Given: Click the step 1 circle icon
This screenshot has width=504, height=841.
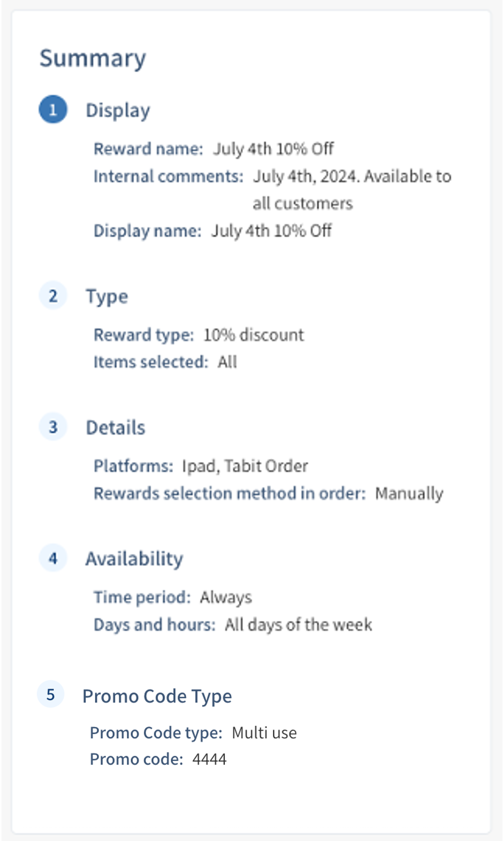Looking at the screenshot, I should pyautogui.click(x=53, y=109).
